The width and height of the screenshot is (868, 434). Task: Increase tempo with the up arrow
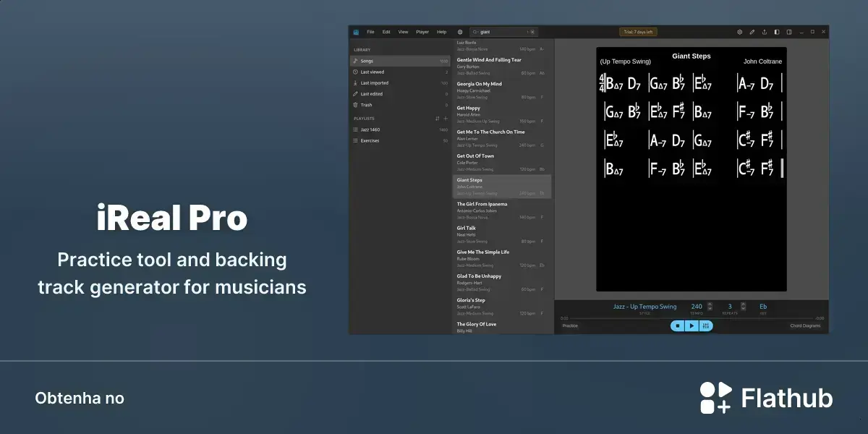point(710,305)
